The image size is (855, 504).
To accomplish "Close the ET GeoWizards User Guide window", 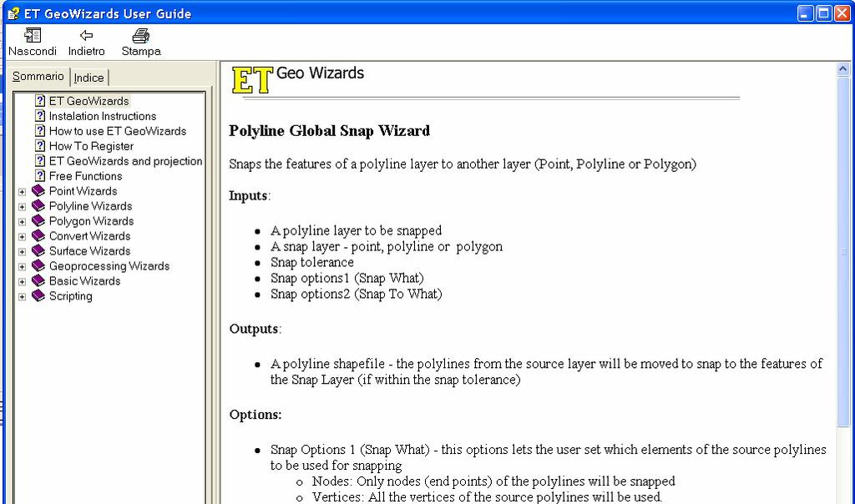I will point(842,13).
